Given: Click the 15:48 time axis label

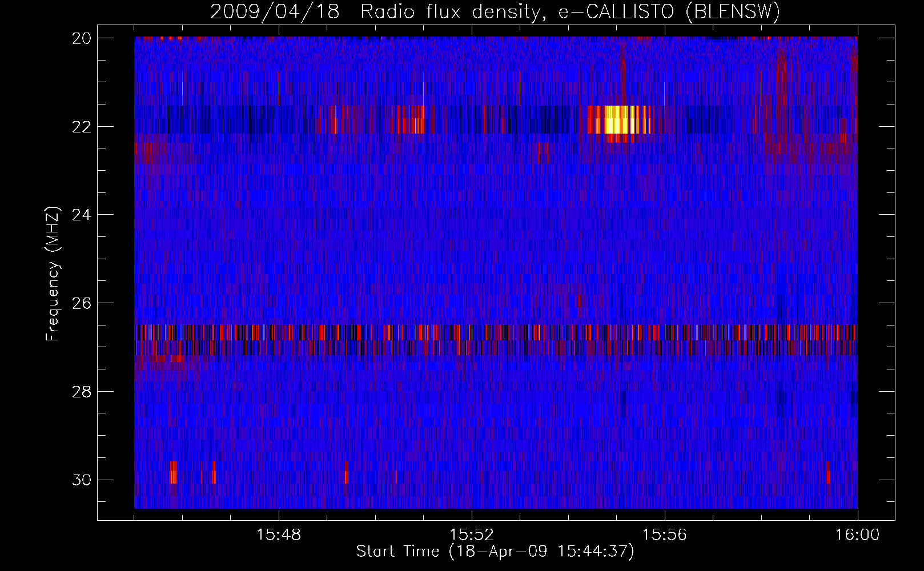Looking at the screenshot, I should click(x=279, y=535).
